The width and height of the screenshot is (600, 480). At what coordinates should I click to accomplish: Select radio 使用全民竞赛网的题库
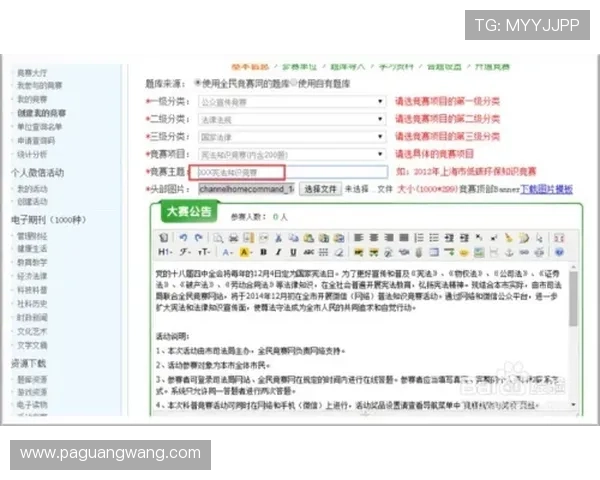(198, 83)
